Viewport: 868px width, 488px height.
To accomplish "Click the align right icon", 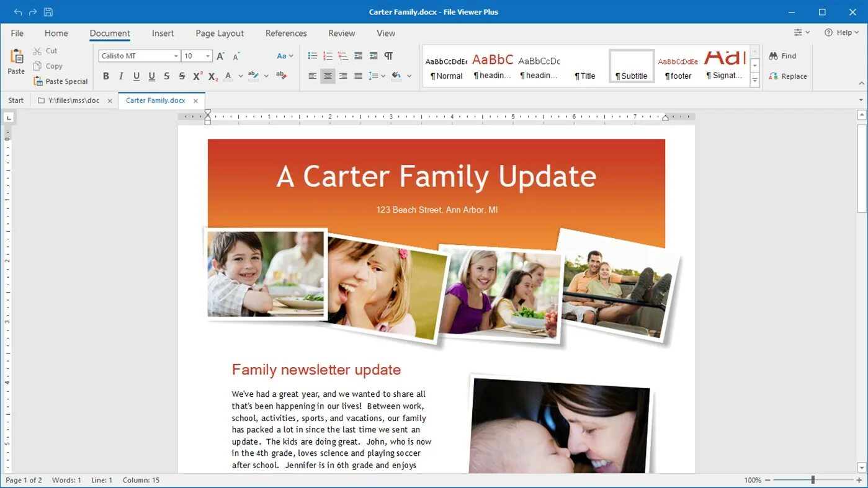I will 343,76.
